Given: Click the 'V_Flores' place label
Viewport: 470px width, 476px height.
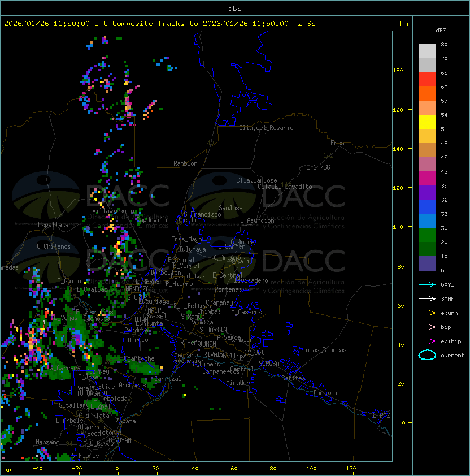Looking at the screenshot, I should (x=85, y=456).
